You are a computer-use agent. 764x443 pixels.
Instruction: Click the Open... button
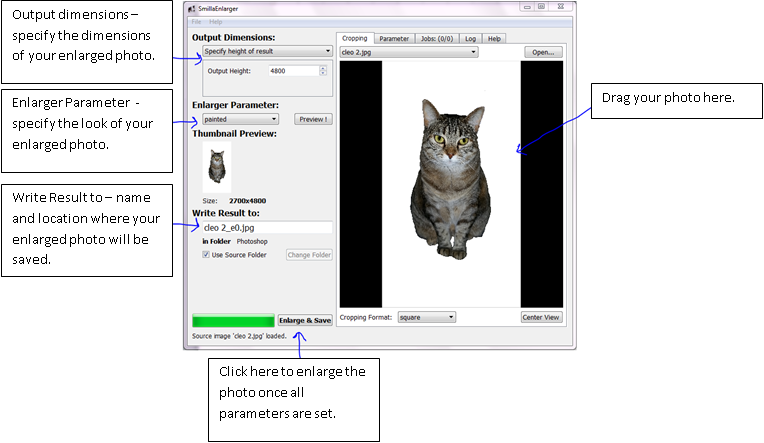click(x=543, y=52)
